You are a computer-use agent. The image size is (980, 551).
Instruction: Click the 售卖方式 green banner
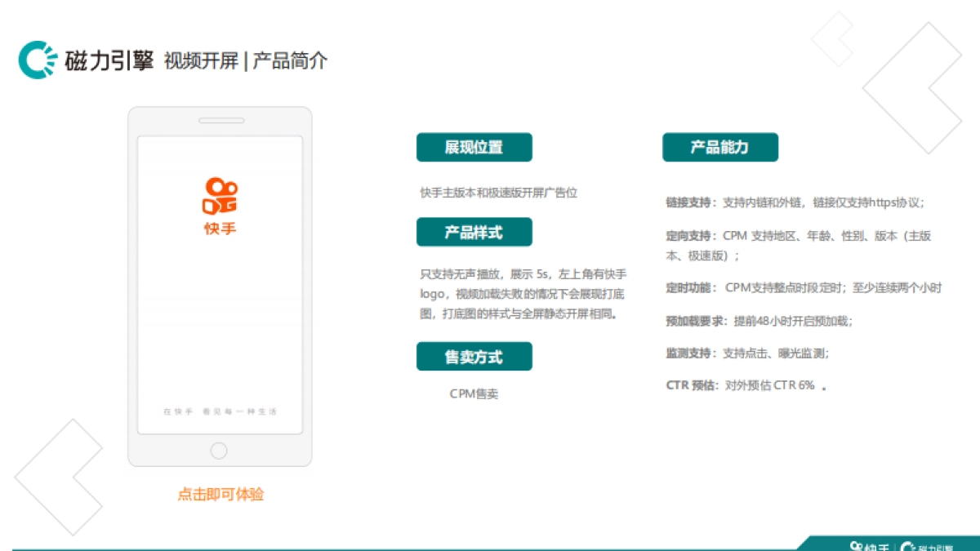pos(474,356)
